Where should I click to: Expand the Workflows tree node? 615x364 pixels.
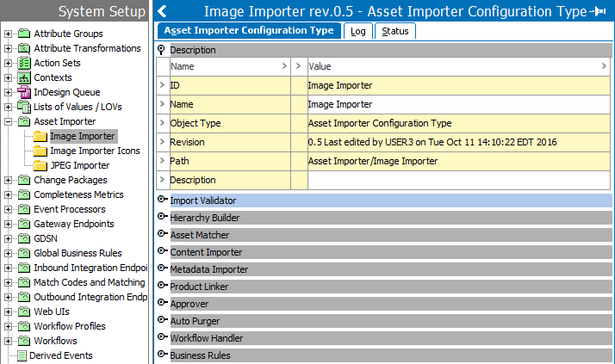(x=9, y=341)
